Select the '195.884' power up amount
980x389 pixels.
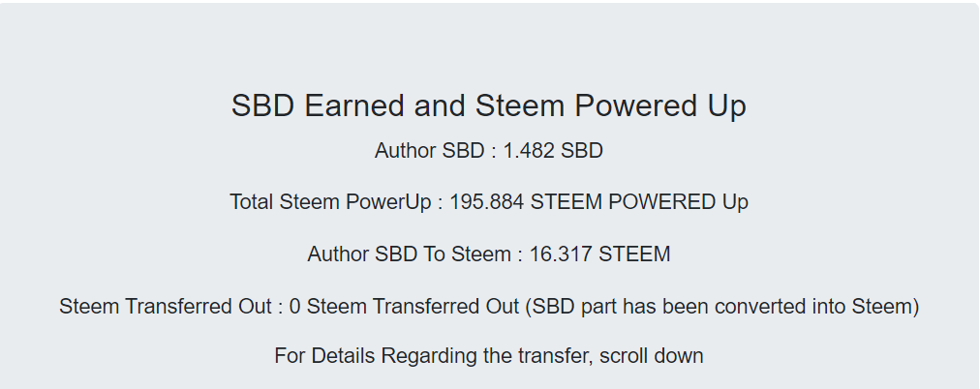click(x=487, y=202)
